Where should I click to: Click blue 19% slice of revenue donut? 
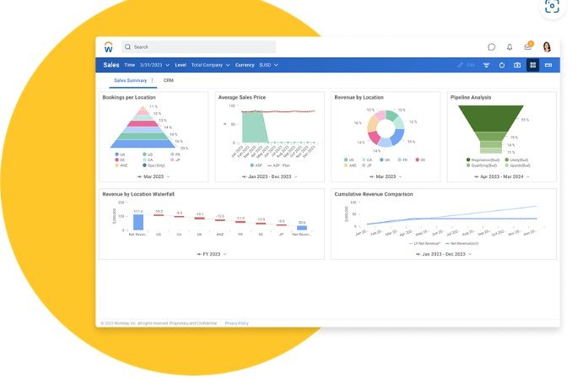(x=398, y=137)
